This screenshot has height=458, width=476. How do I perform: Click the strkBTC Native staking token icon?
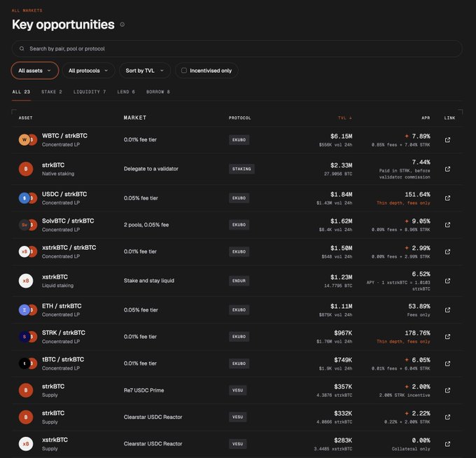[x=26, y=169]
